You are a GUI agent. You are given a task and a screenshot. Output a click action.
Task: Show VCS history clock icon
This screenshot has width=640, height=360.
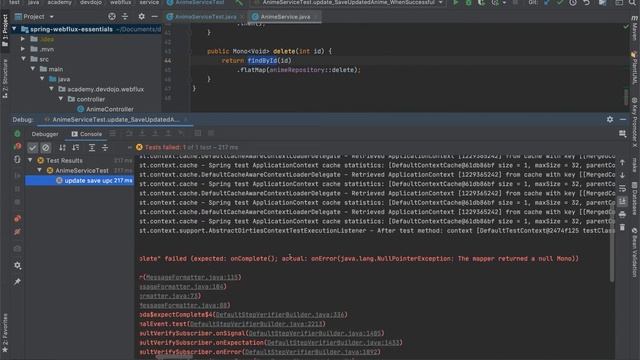click(x=573, y=2)
